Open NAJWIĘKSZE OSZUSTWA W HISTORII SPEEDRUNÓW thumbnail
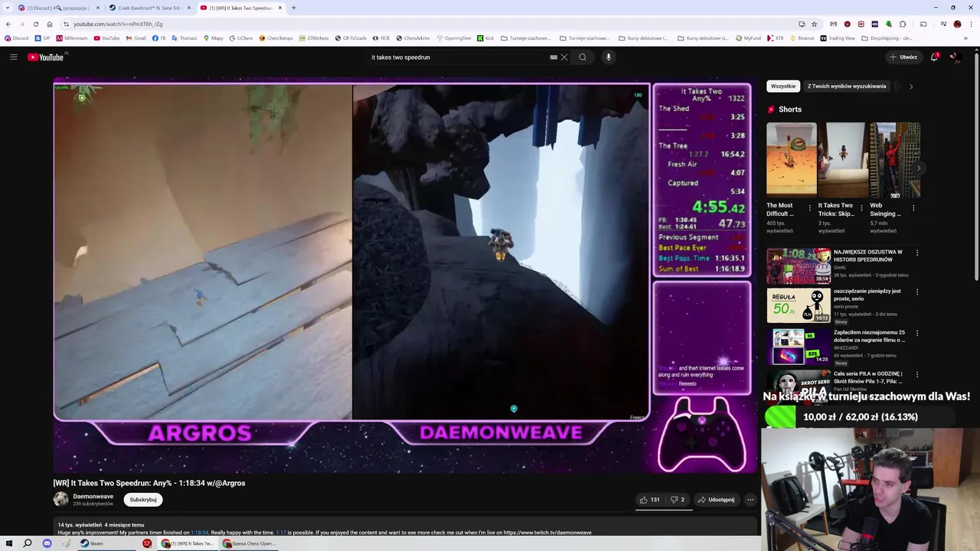The image size is (980, 551). tap(799, 266)
